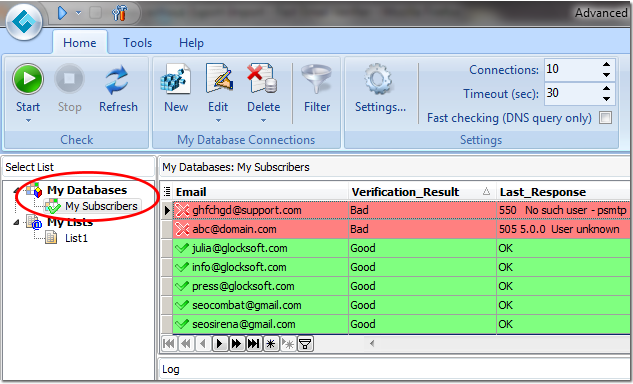Decrease Timeout with down arrow
This screenshot has height=384, width=633.
click(606, 99)
